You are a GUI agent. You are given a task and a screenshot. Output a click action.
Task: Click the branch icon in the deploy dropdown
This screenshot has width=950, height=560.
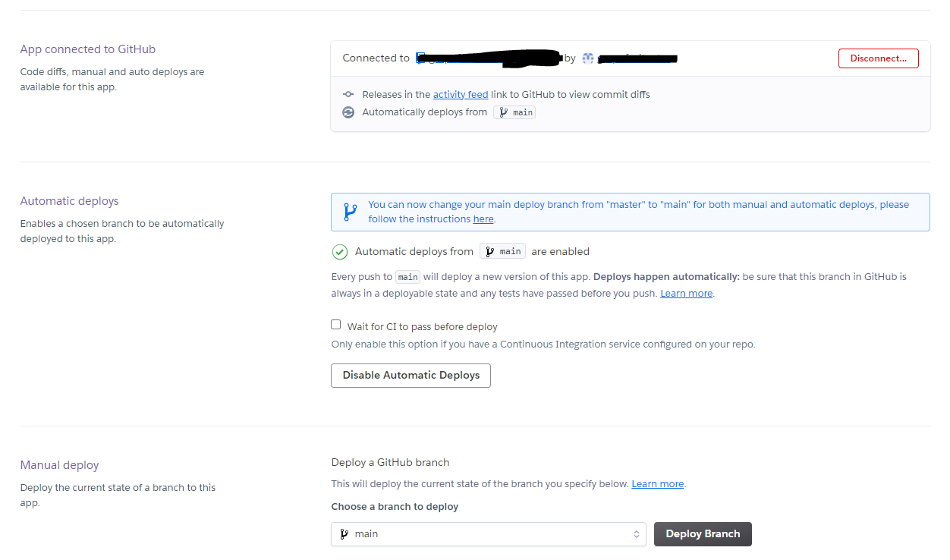pos(344,534)
